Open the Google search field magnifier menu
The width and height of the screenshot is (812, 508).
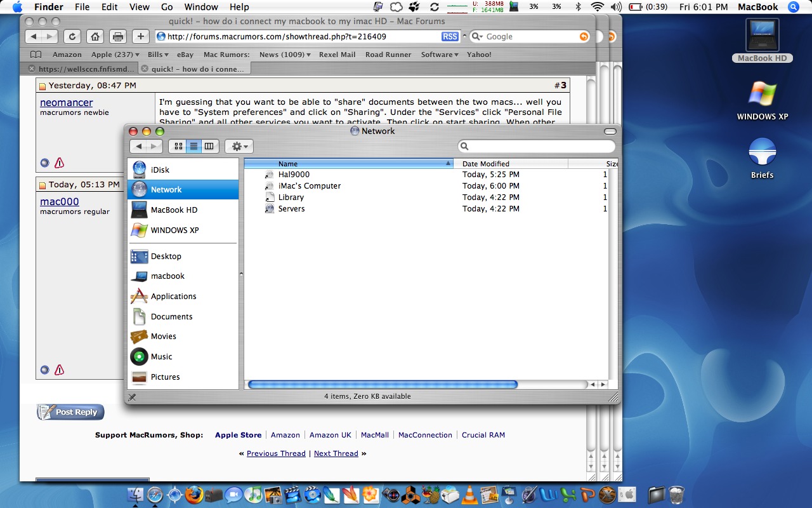point(478,37)
